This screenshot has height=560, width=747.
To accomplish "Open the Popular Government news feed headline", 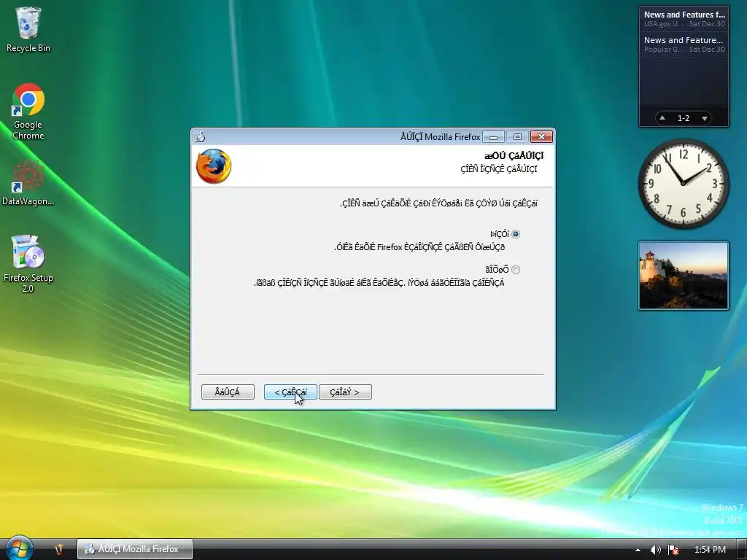I will pos(684,44).
